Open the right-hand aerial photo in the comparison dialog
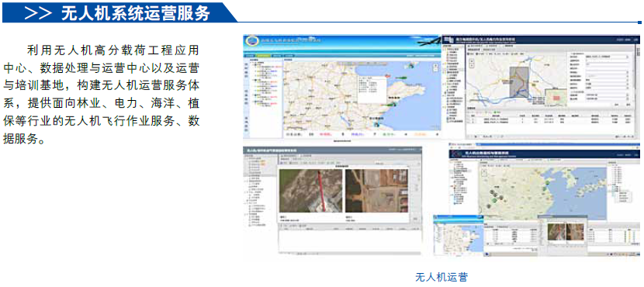 click(376, 191)
